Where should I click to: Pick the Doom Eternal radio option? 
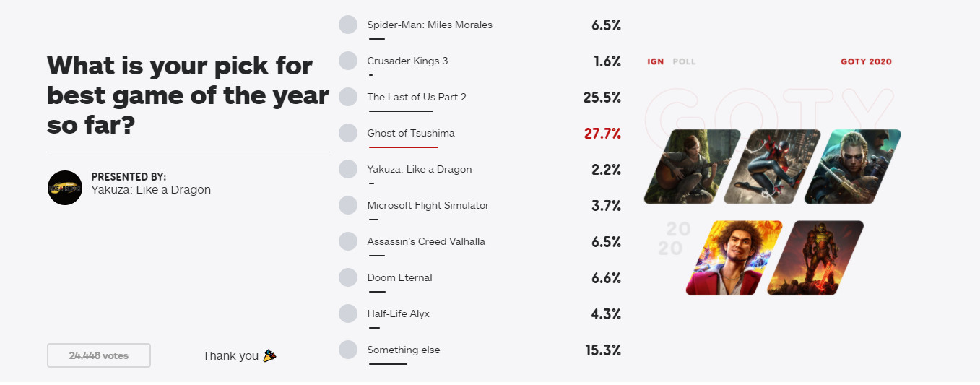(x=348, y=277)
